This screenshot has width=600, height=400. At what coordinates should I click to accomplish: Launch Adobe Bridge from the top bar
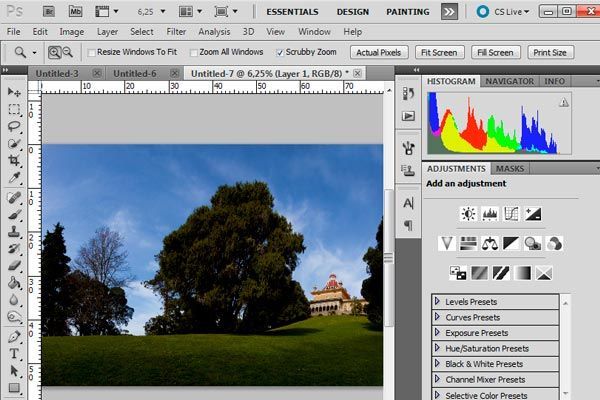[x=50, y=11]
